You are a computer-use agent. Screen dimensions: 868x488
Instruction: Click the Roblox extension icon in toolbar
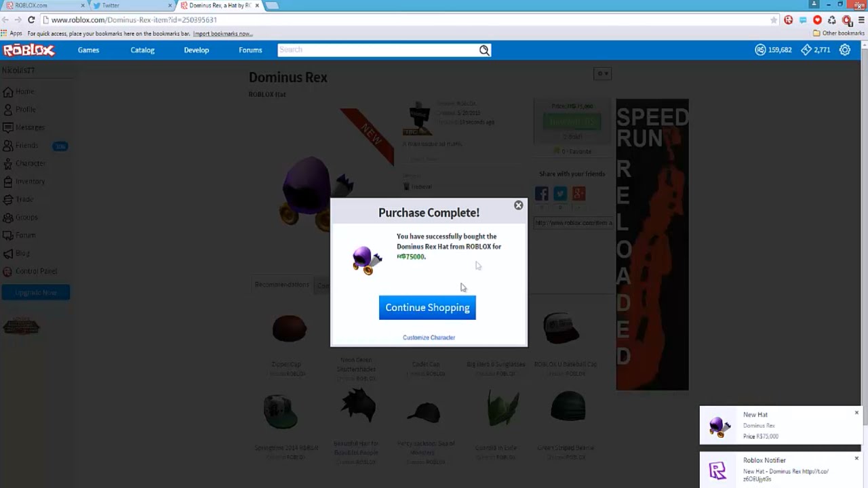pyautogui.click(x=789, y=20)
